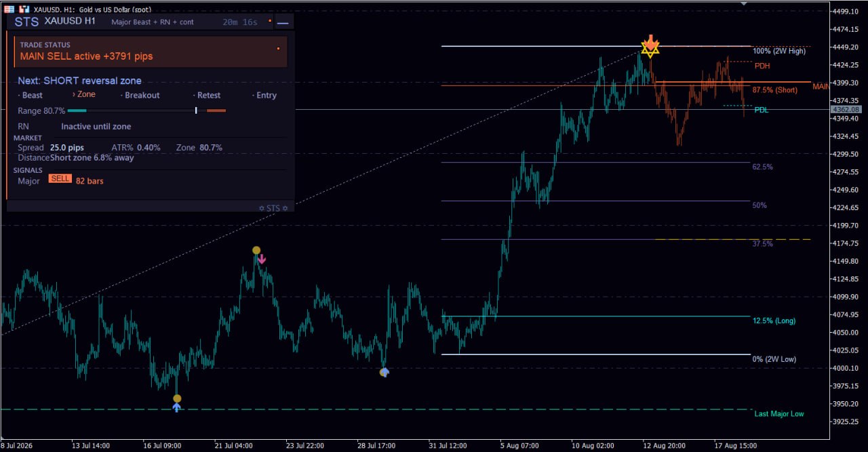The image size is (868, 452).
Task: Click the ATR% 0.40% value
Action: point(136,148)
